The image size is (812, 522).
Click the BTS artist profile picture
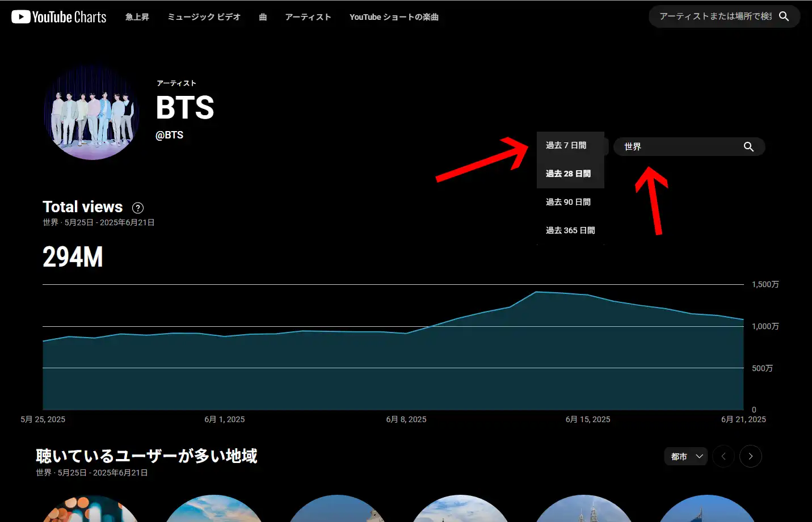coord(92,112)
